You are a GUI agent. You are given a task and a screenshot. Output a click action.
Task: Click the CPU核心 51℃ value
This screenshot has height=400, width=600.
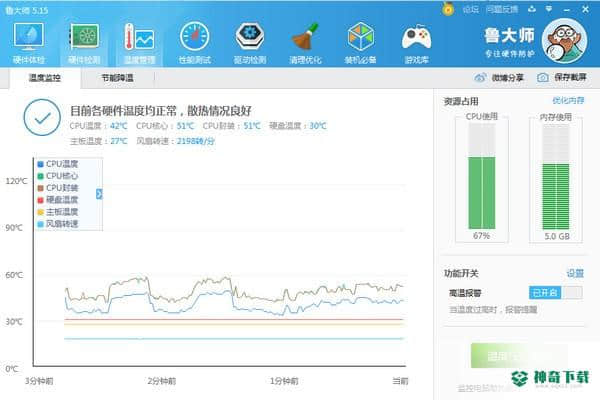point(186,126)
